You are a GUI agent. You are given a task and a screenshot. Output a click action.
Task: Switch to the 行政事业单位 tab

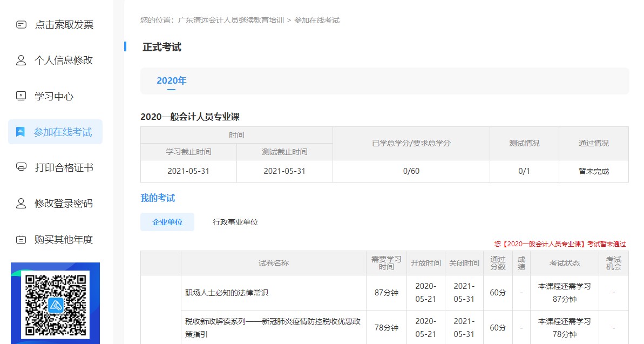coord(234,221)
